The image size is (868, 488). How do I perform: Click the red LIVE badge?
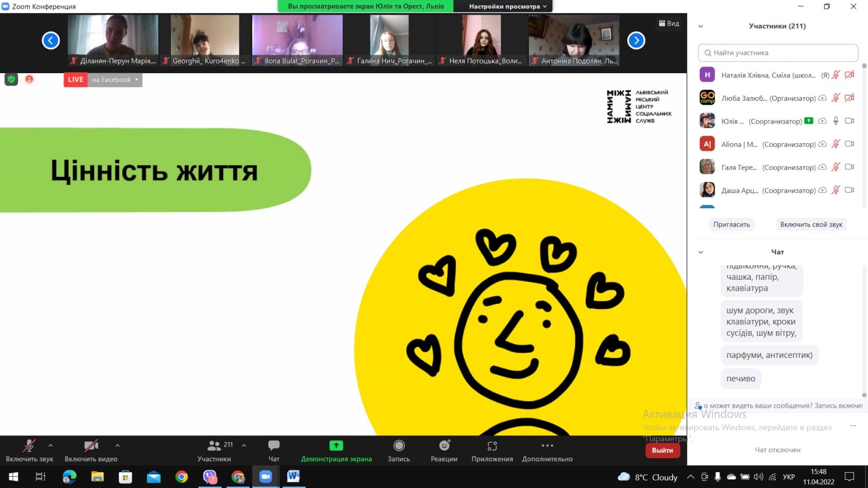tap(75, 80)
